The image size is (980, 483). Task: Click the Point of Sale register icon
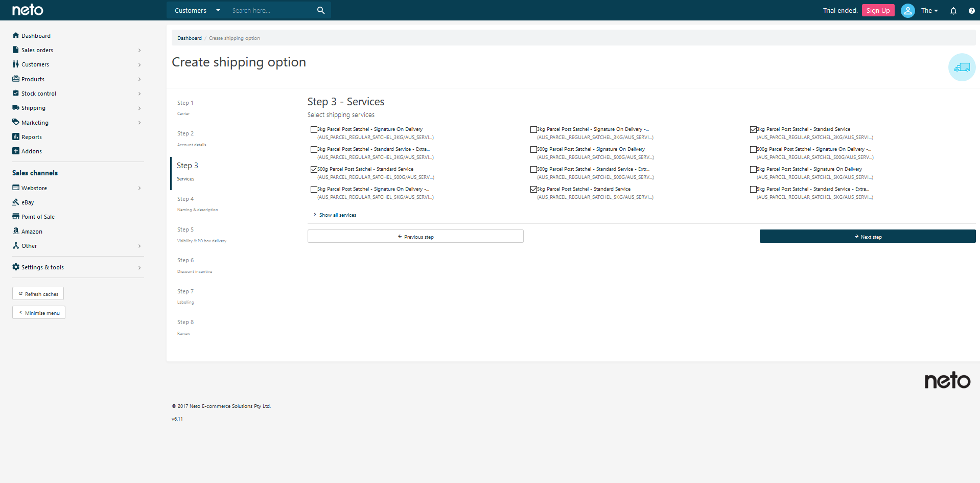[16, 216]
